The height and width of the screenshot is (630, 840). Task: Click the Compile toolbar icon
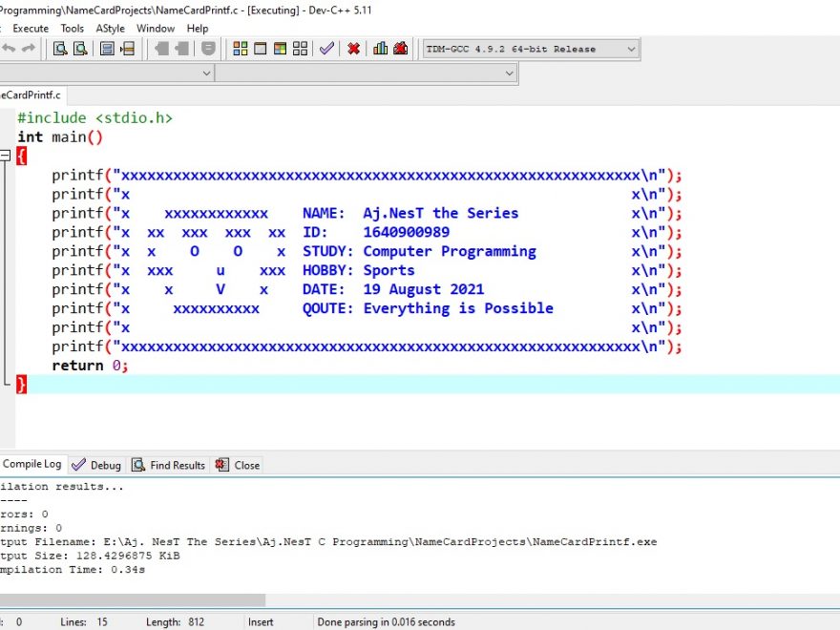tap(240, 49)
